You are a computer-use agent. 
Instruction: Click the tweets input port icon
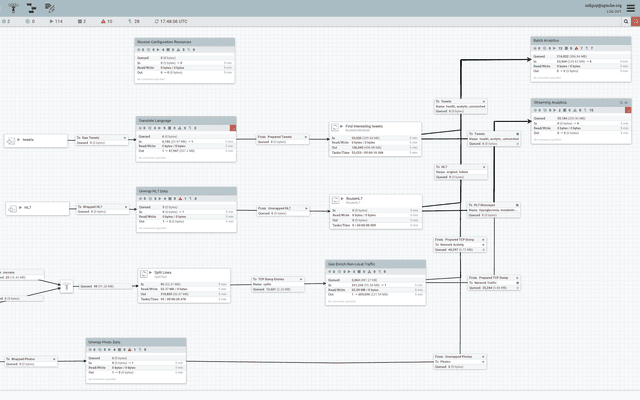pos(11,141)
